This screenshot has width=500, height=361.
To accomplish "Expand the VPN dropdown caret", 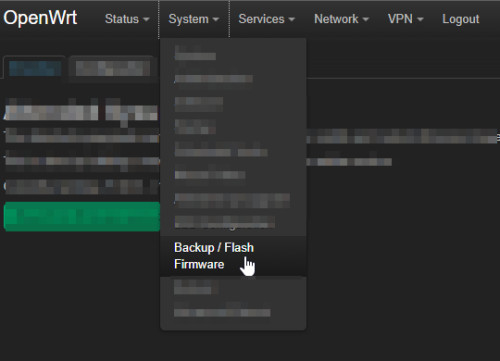I will coord(420,20).
